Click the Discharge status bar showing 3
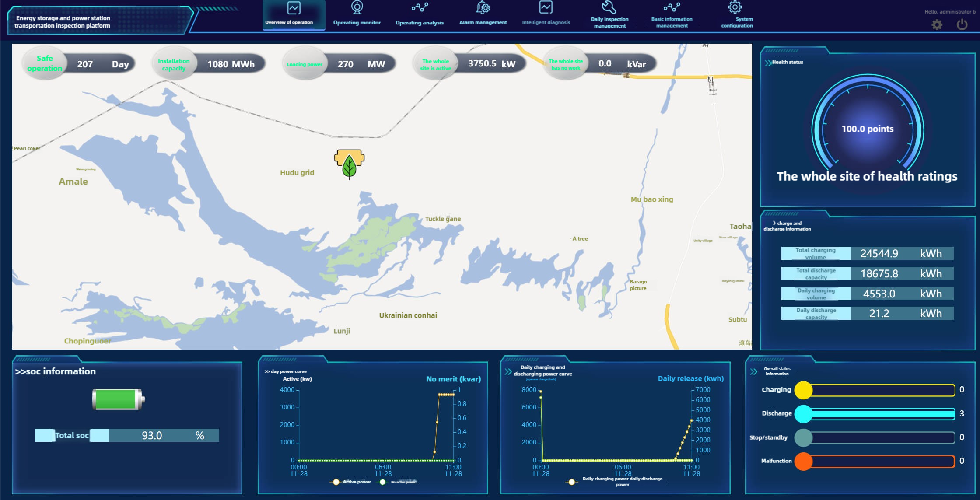Viewport: 980px width, 500px height. (874, 413)
